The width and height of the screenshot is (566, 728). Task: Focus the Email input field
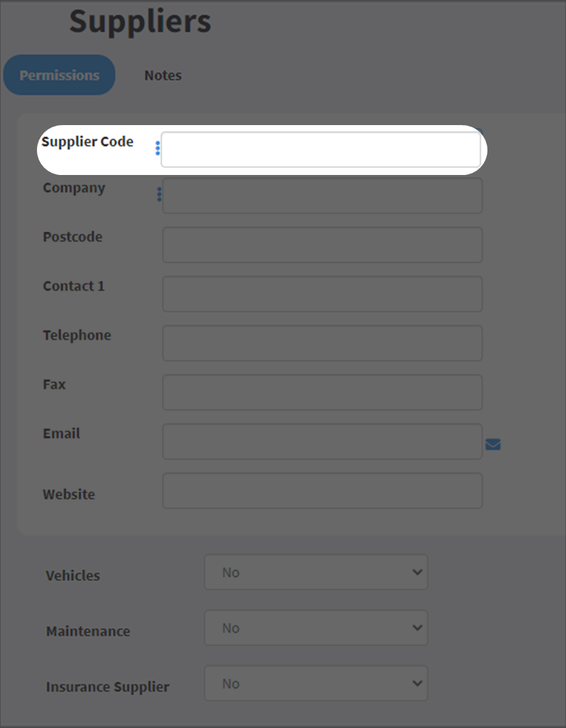(322, 442)
